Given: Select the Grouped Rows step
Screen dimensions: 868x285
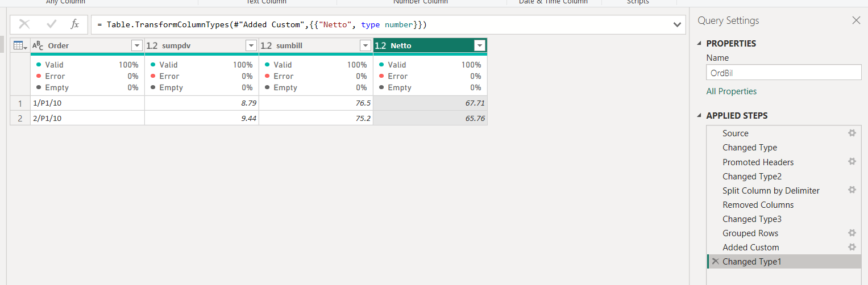Looking at the screenshot, I should point(784,233).
